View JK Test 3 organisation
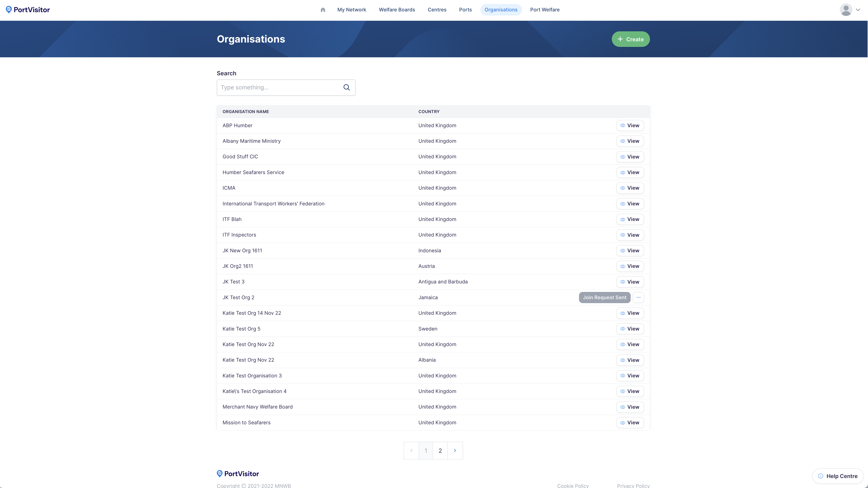Image resolution: width=868 pixels, height=488 pixels. [x=630, y=282]
